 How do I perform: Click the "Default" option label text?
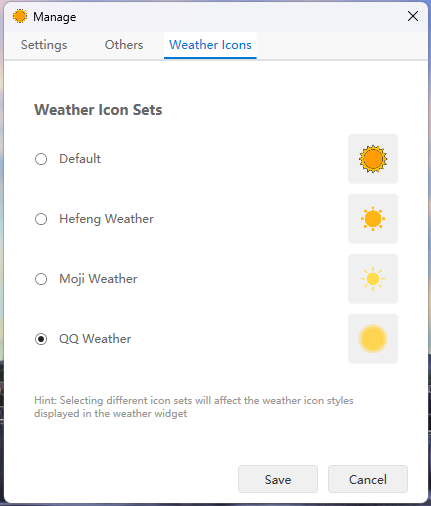(80, 159)
